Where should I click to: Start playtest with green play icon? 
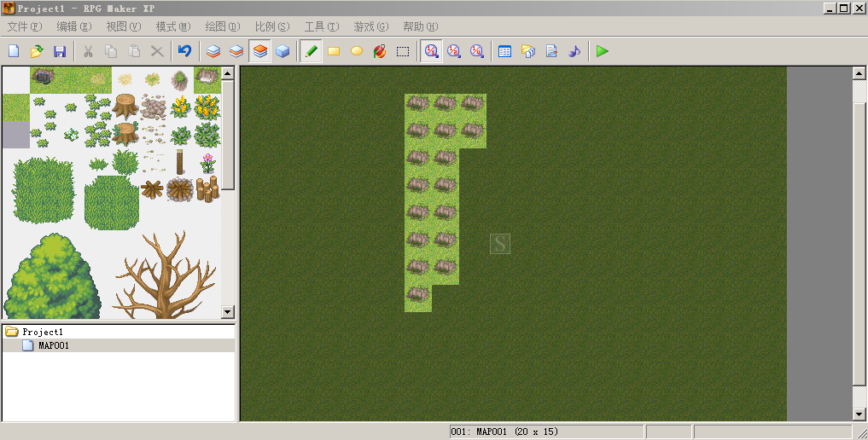pos(603,51)
